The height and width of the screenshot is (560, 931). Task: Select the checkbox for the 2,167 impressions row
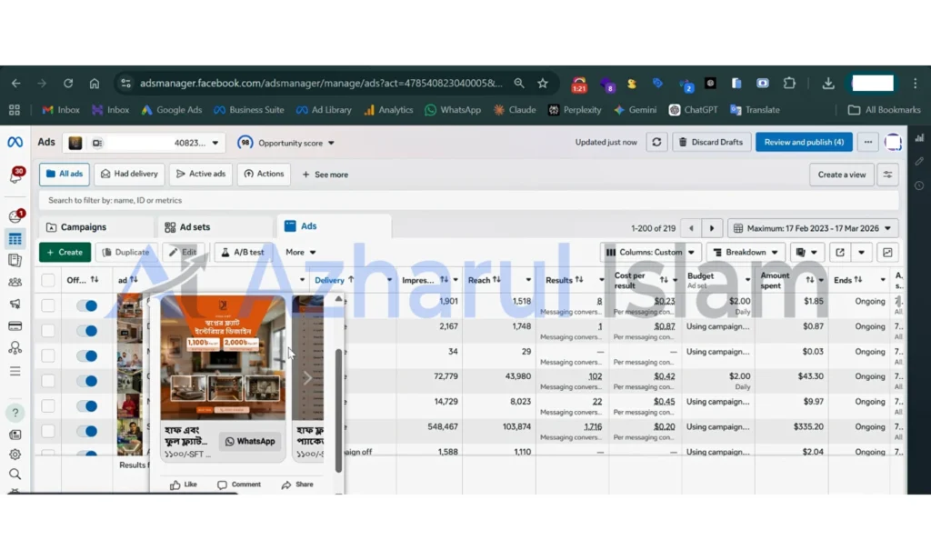coord(48,331)
